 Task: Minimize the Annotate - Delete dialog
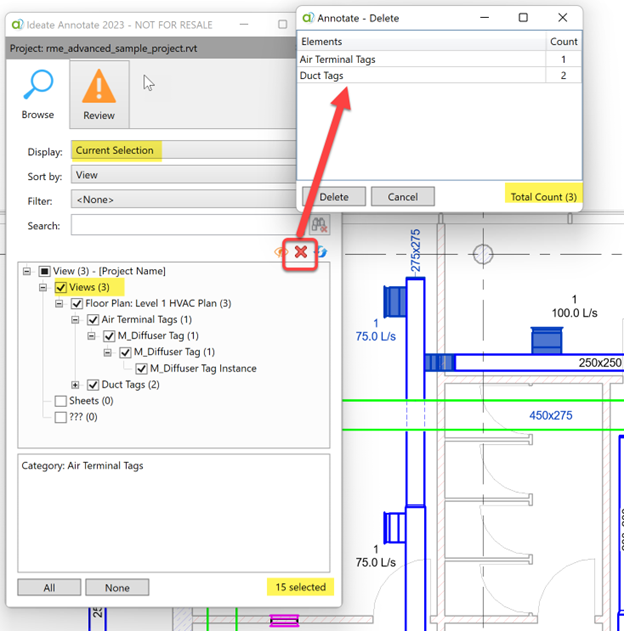coord(484,17)
